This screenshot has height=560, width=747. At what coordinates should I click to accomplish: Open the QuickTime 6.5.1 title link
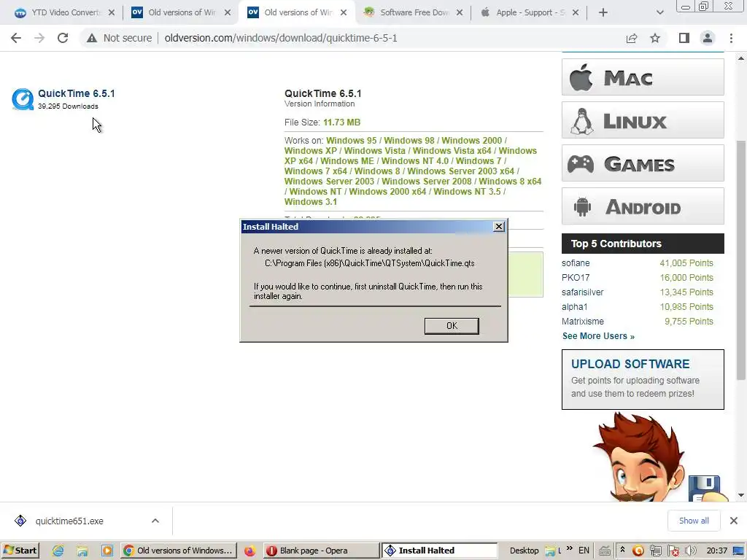76,93
